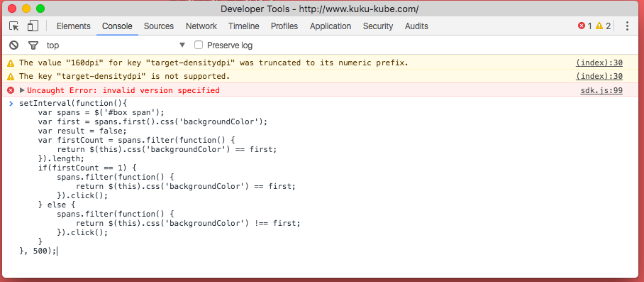Open the Audits tab

416,26
